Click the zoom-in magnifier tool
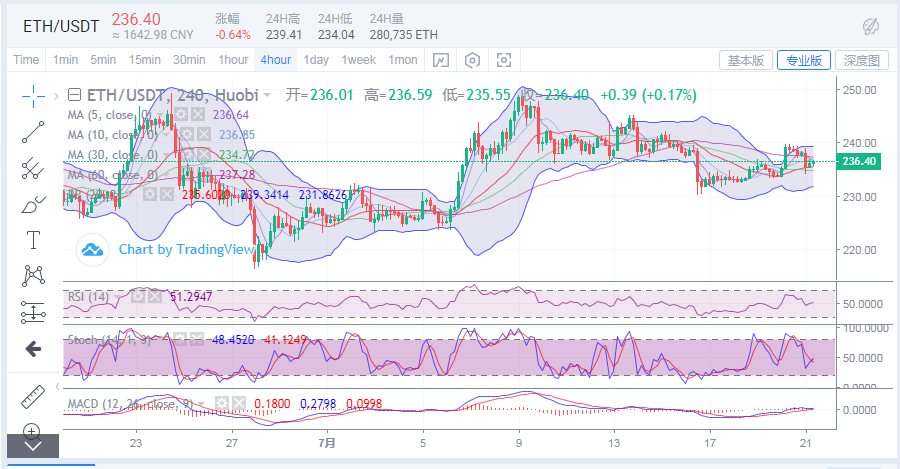Viewport: 900px width, 469px height. (32, 431)
